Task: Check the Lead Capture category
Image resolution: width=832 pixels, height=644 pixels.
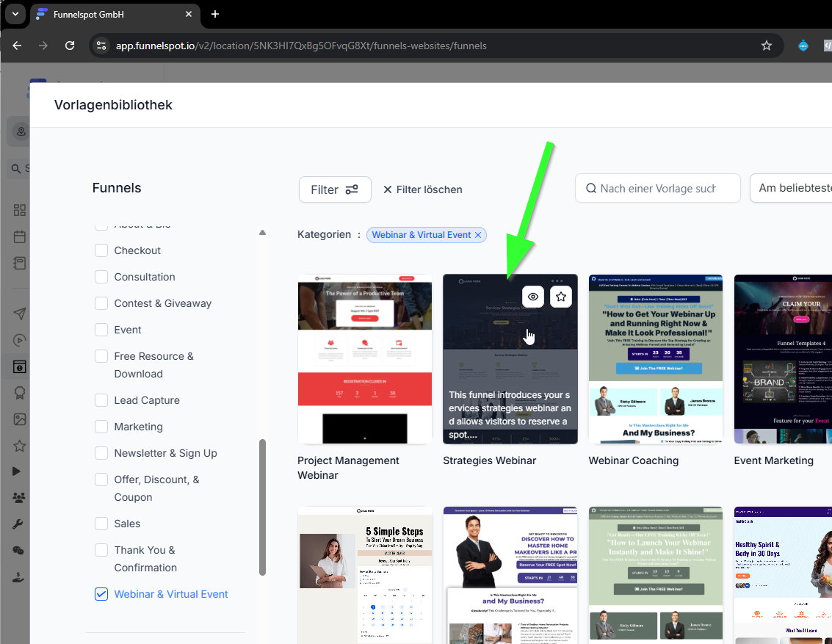Action: (101, 400)
